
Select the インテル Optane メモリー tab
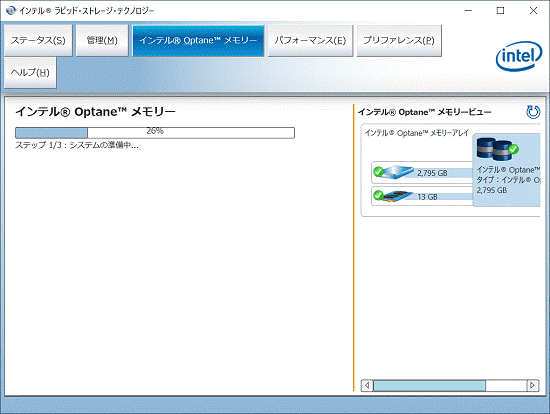click(x=198, y=40)
